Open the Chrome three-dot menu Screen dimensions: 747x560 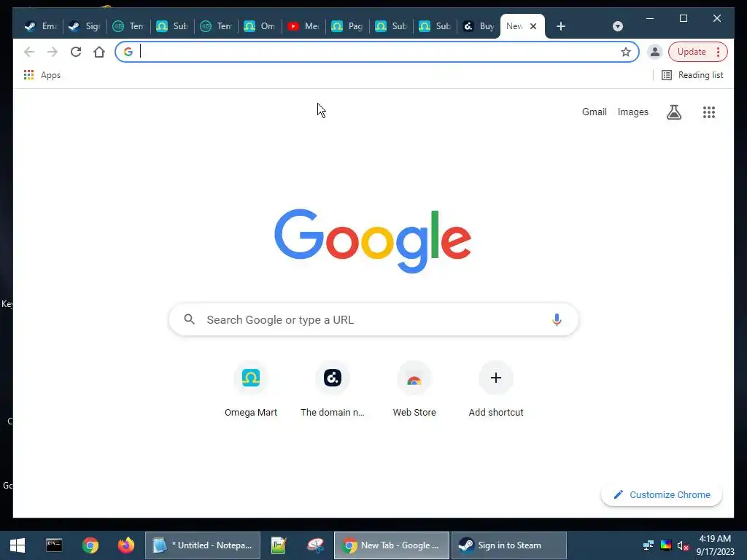[x=719, y=52]
